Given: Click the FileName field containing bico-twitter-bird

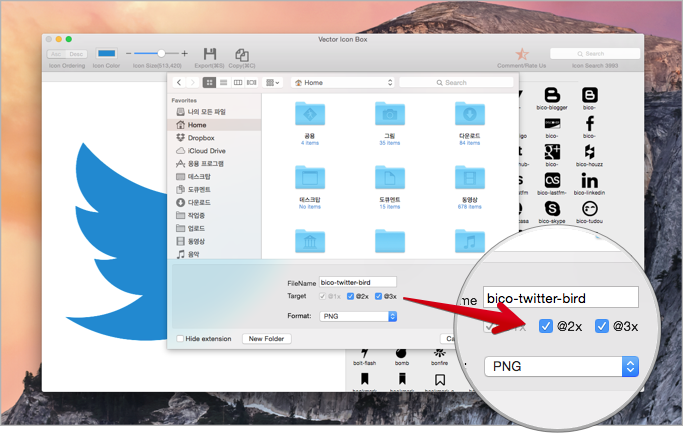Looking at the screenshot, I should 358,282.
